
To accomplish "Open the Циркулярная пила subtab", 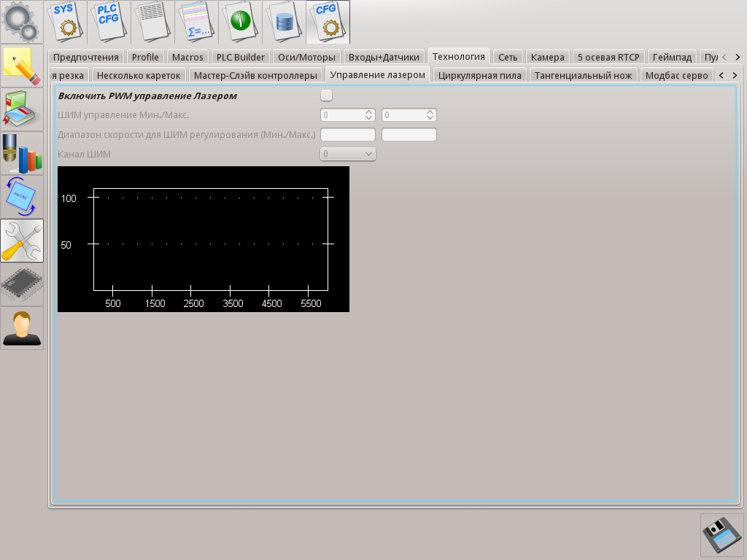I will (x=480, y=75).
